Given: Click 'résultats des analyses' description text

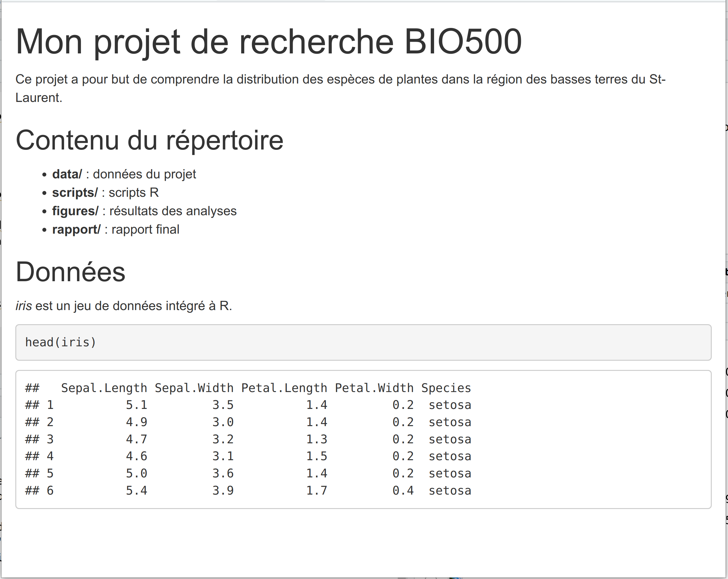Looking at the screenshot, I should (173, 211).
